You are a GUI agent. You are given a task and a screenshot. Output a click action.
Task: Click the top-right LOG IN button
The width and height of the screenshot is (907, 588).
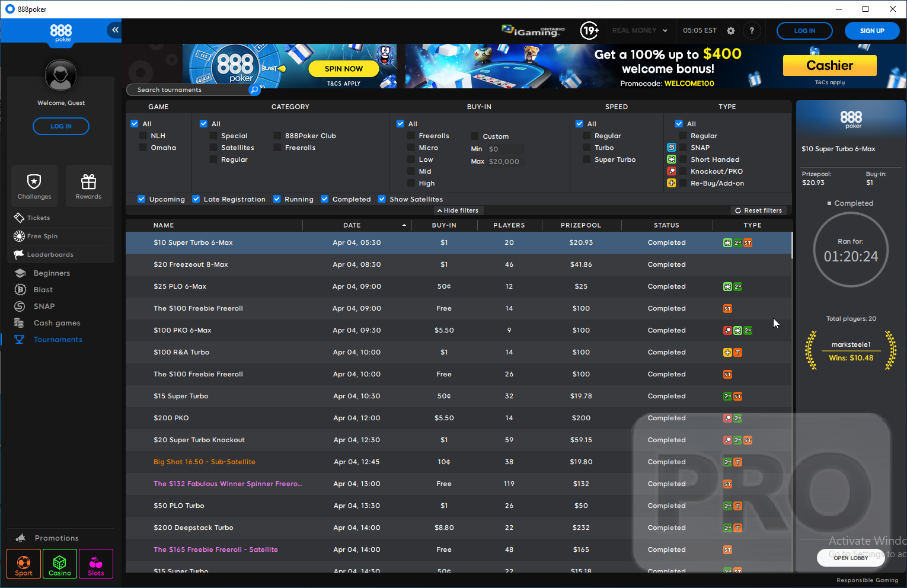click(x=804, y=31)
